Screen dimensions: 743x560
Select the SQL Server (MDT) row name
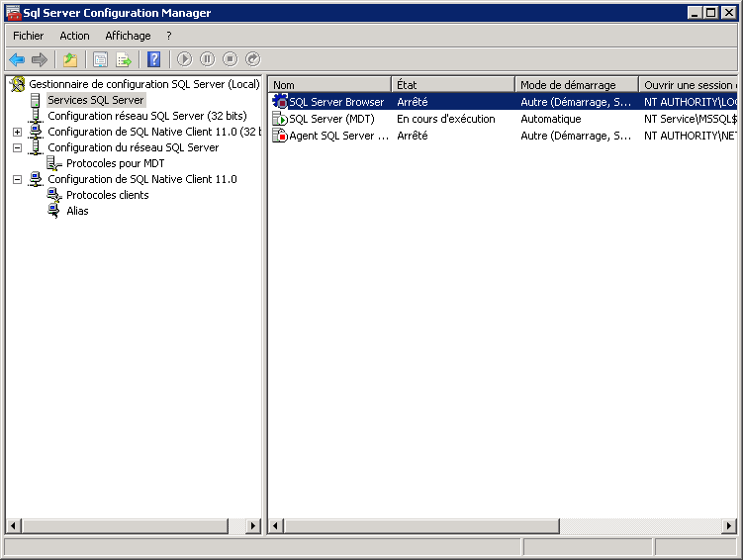click(x=331, y=119)
